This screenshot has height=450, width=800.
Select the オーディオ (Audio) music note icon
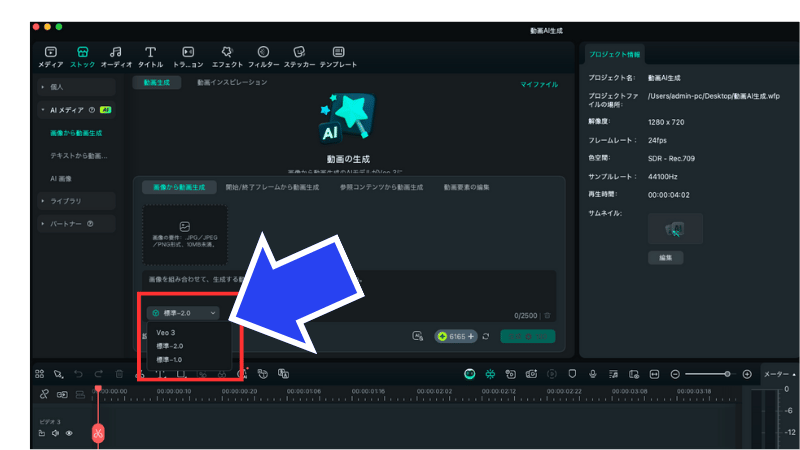point(116,51)
